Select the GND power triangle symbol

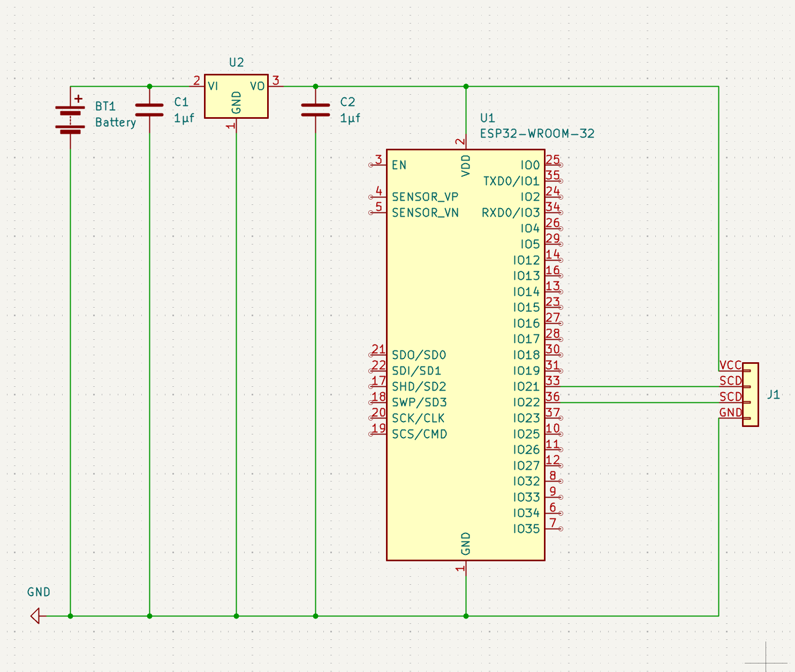(x=36, y=616)
